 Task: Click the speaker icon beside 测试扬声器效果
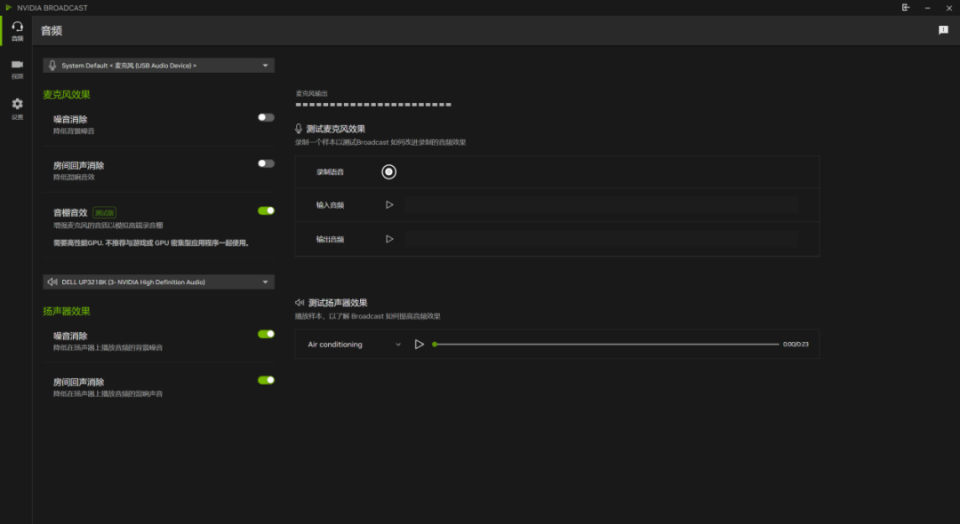[x=299, y=302]
